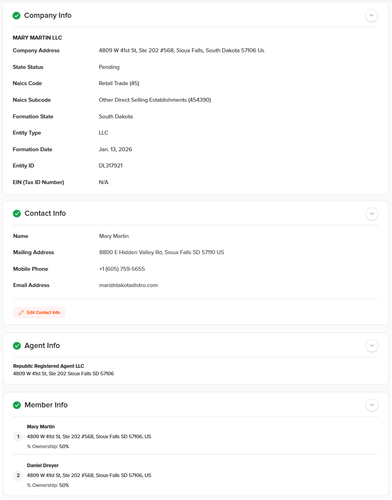Click the LLC entity type value
Viewport: 392px width, 500px height.
tap(103, 133)
